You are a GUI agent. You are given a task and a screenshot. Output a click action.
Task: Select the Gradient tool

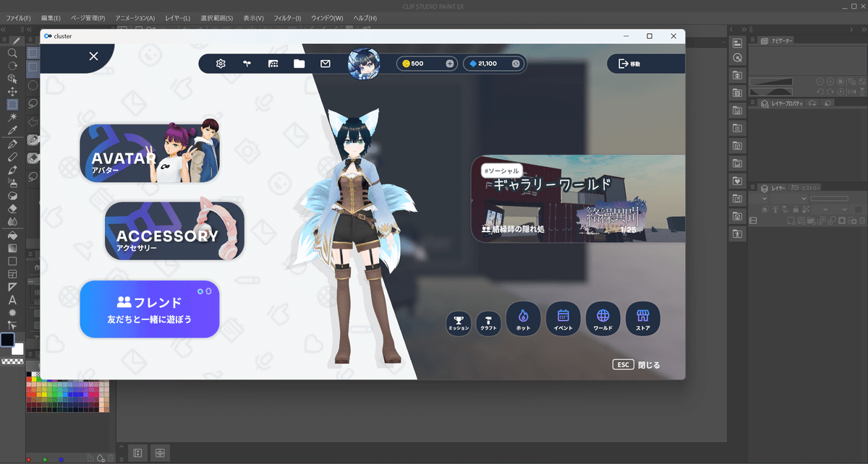pyautogui.click(x=12, y=248)
